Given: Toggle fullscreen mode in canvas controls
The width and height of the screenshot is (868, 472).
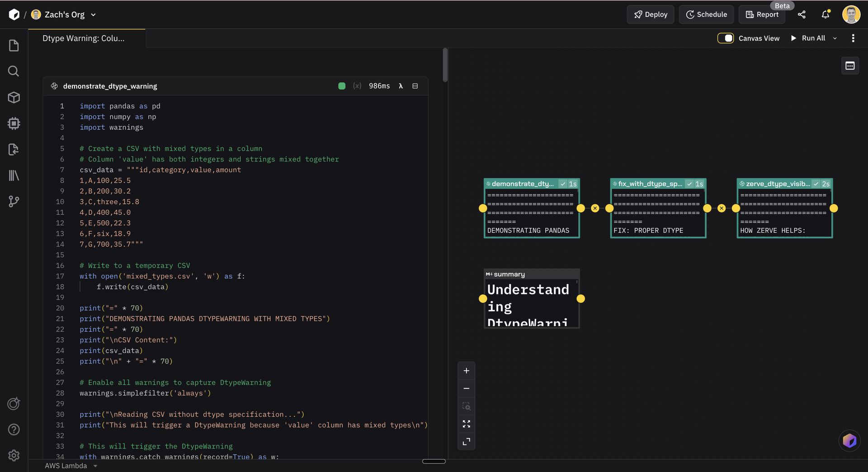Looking at the screenshot, I should (x=467, y=424).
